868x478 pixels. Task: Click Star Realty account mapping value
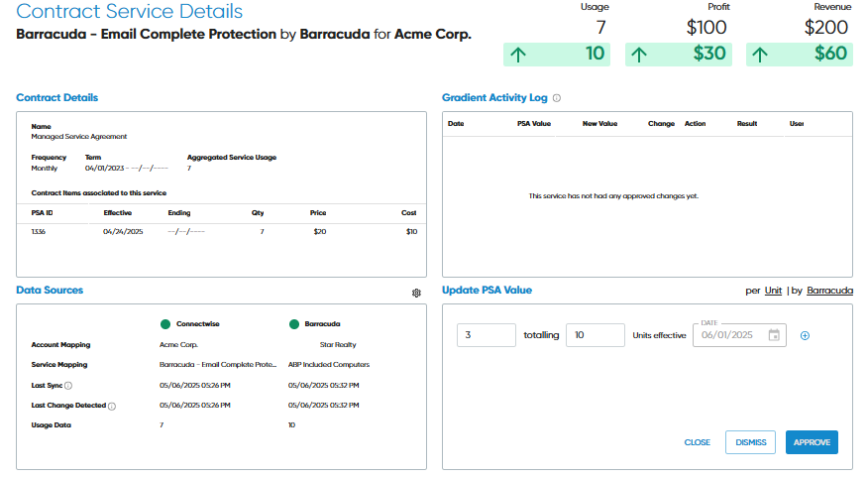click(338, 344)
